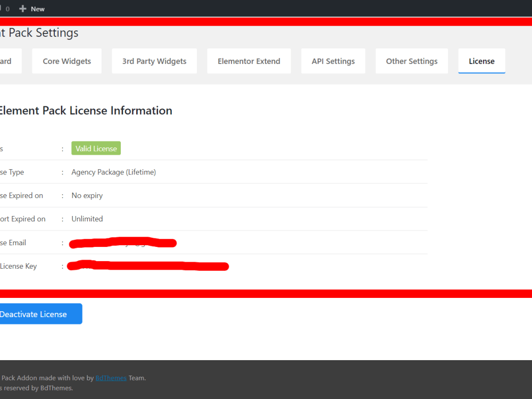532x399 pixels.
Task: Open the API Settings tab
Action: coord(333,61)
